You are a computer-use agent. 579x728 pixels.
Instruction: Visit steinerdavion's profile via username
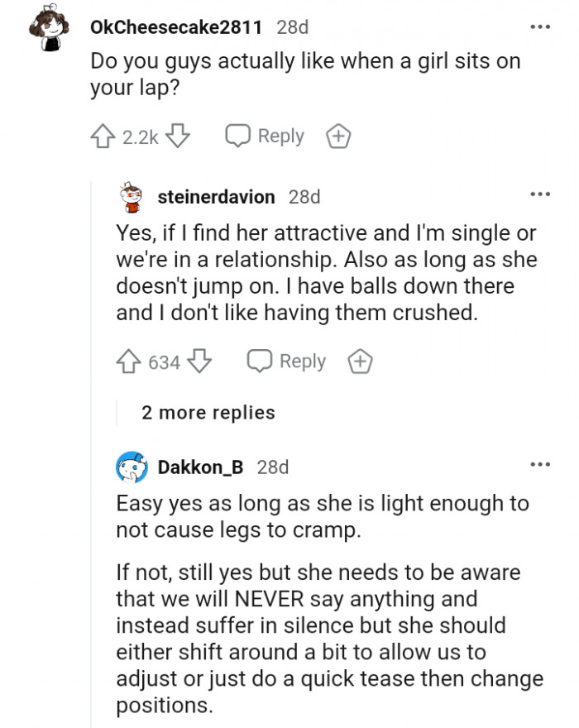click(x=216, y=197)
